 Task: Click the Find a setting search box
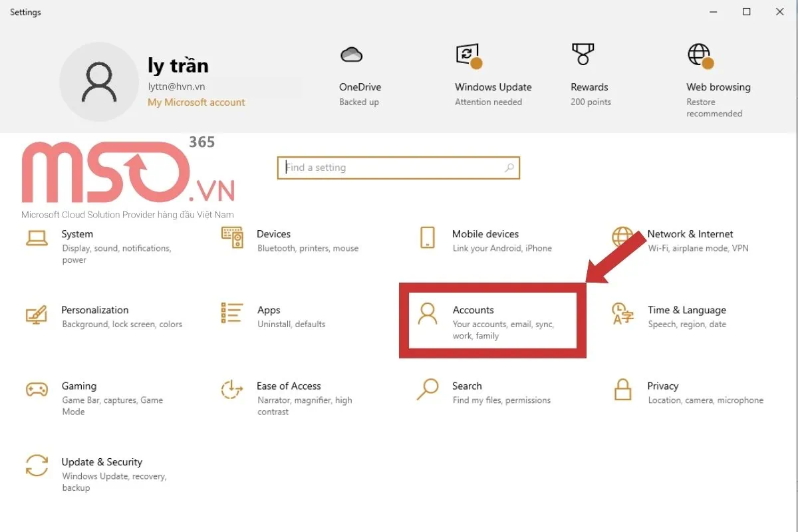pos(398,168)
